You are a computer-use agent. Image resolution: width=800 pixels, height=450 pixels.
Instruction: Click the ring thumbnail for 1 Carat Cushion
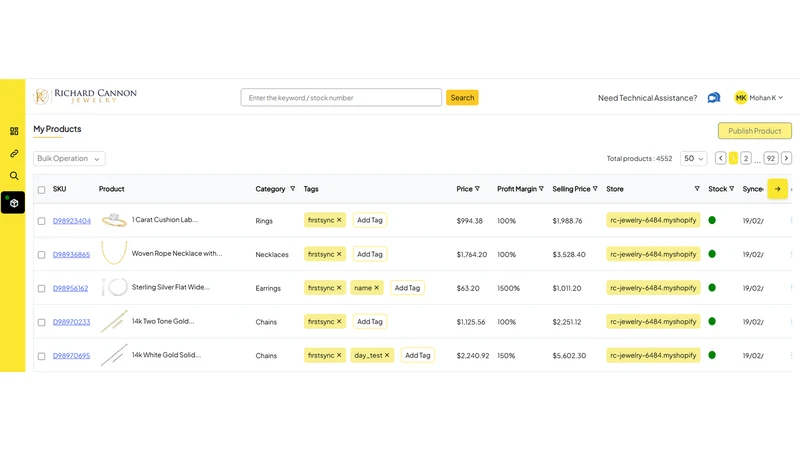114,220
